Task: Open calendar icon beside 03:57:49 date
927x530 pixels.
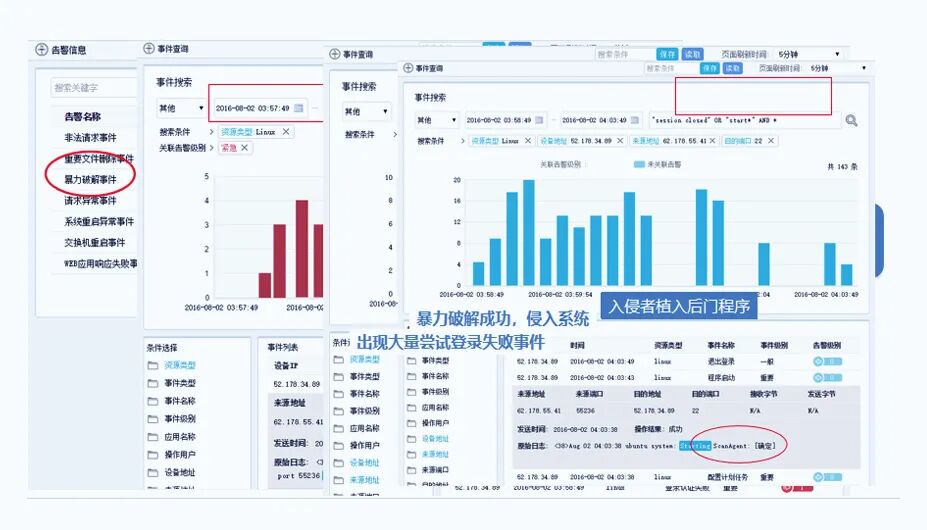Action: click(x=299, y=108)
